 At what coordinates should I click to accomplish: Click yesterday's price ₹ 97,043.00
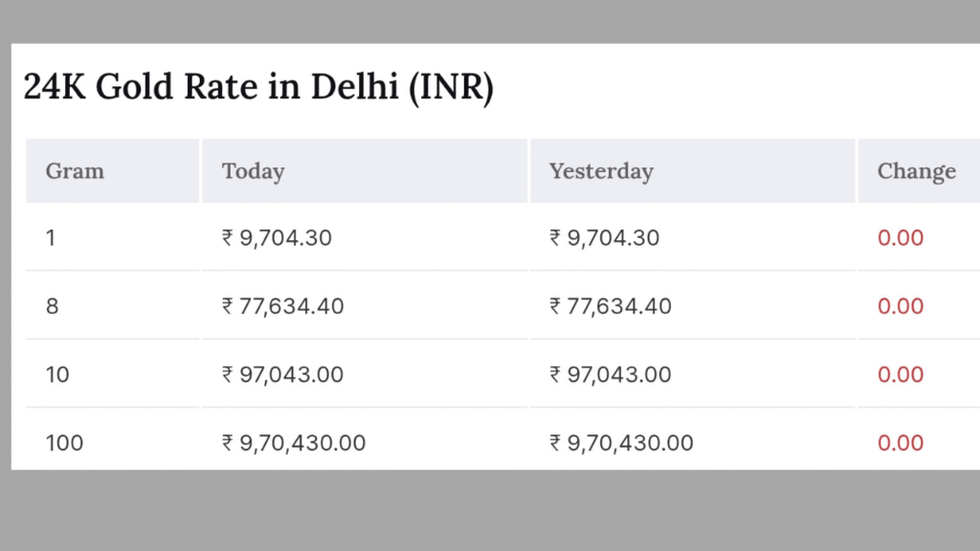tap(611, 375)
